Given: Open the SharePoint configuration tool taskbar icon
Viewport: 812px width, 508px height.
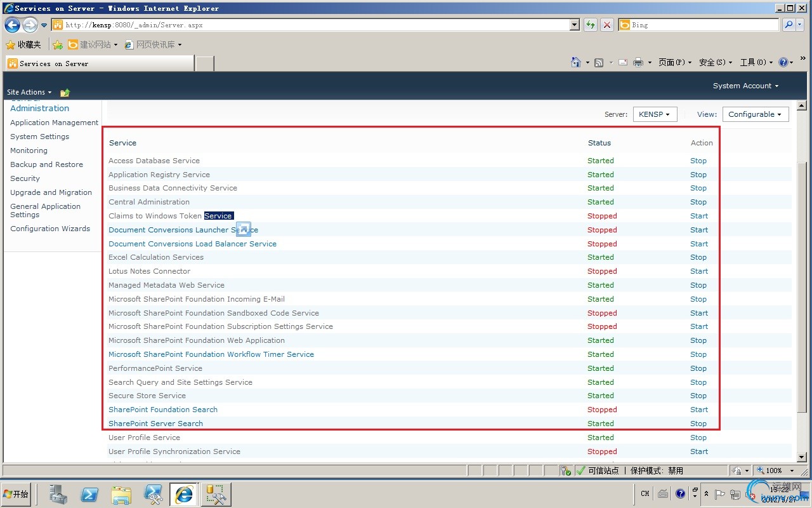Looking at the screenshot, I should click(216, 494).
